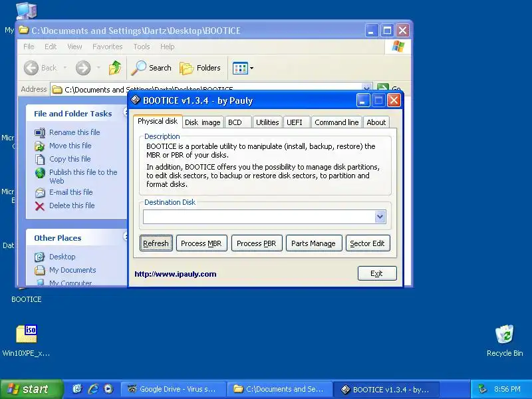Open the Back history dropdown arrow
This screenshot has height=399, width=532.
pos(65,68)
